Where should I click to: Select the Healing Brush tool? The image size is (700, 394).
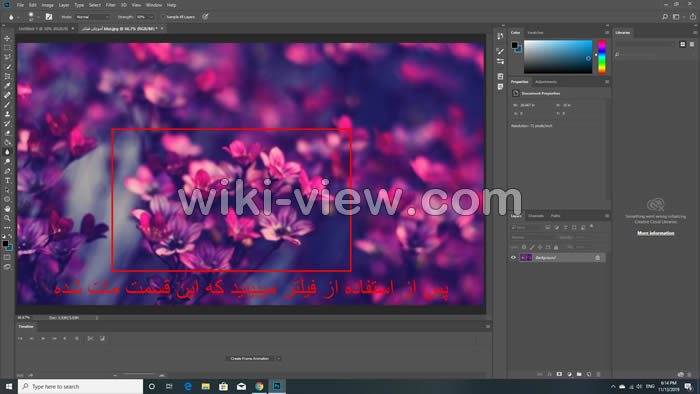coord(7,95)
